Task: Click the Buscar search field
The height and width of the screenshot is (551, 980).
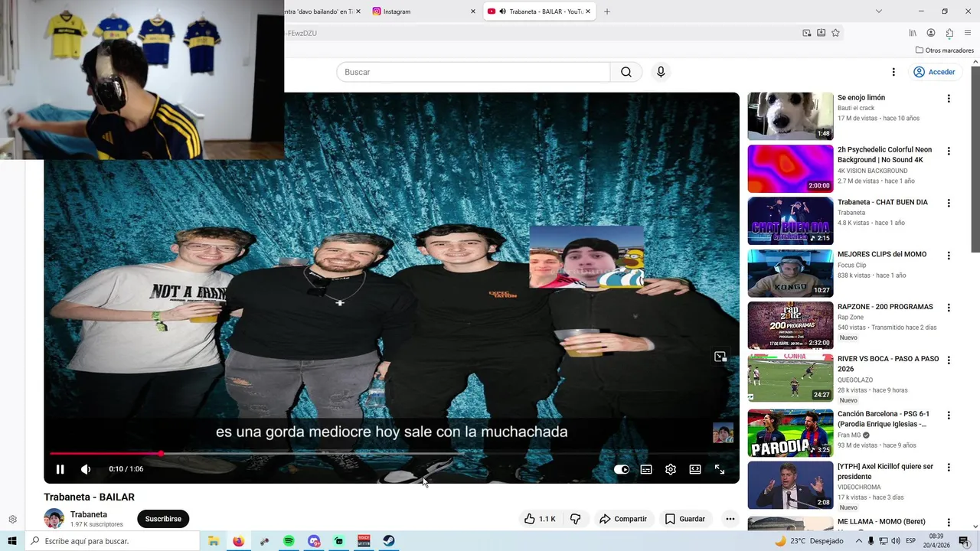Action: pyautogui.click(x=473, y=72)
